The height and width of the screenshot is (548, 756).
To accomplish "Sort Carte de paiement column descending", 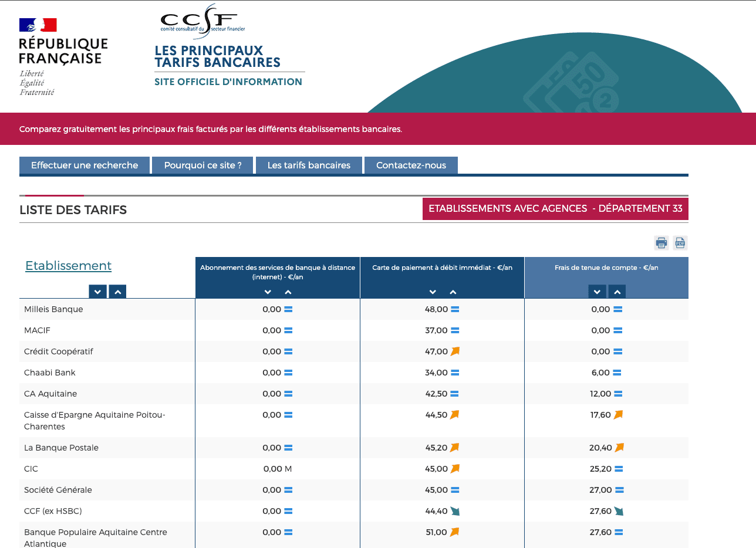I will (x=433, y=292).
